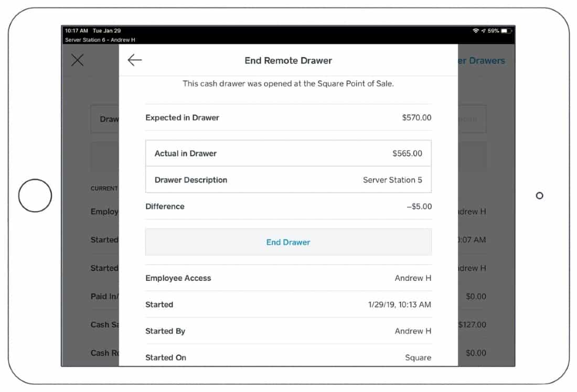Open the Drawers link behind the dialog

coord(482,61)
